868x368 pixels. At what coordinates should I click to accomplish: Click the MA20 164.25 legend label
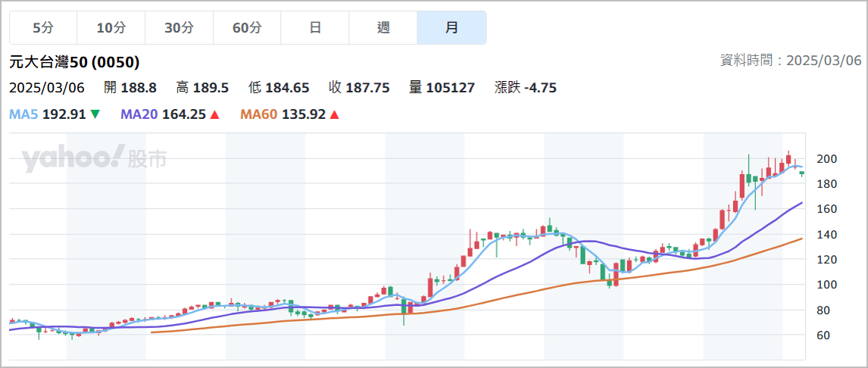(x=164, y=114)
